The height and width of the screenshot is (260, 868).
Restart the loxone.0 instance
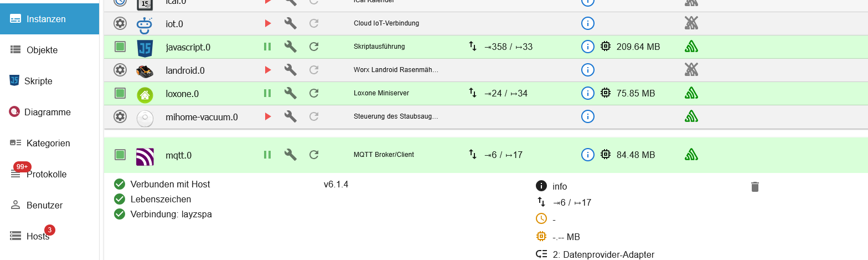click(x=314, y=93)
